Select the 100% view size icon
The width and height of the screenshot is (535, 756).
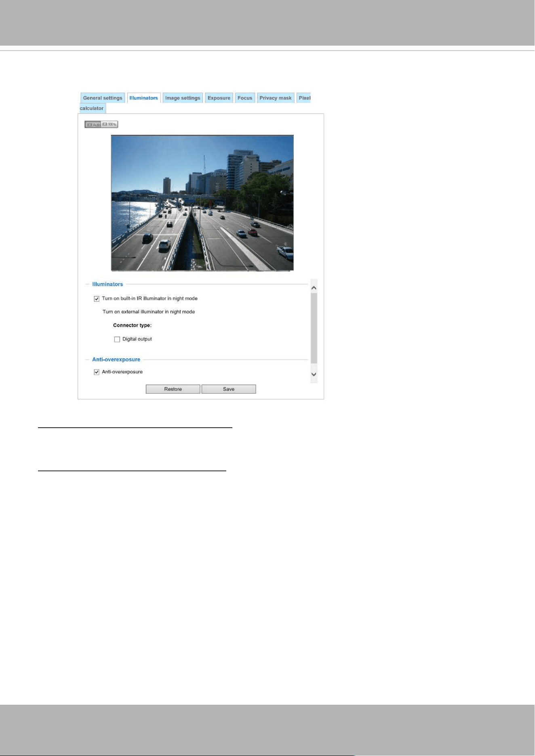[x=110, y=124]
